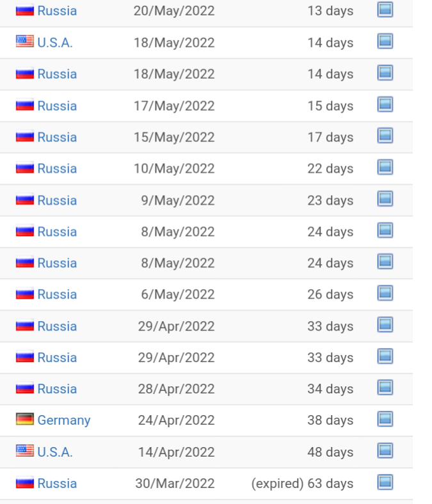Image resolution: width=432 pixels, height=504 pixels.
Task: Open U.S.A. link dated 14/Apr/2022
Action: pos(54,452)
